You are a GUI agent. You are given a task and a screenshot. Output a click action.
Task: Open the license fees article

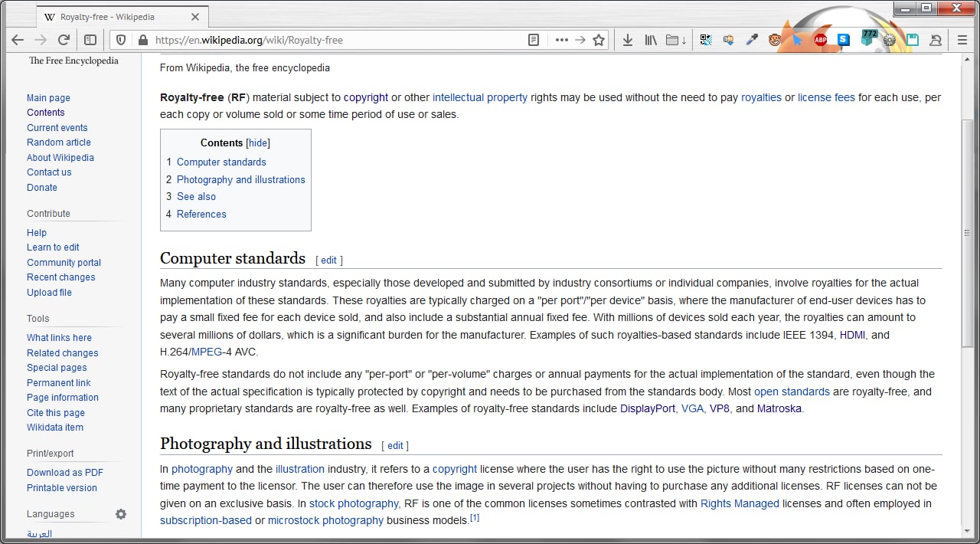pyautogui.click(x=826, y=97)
